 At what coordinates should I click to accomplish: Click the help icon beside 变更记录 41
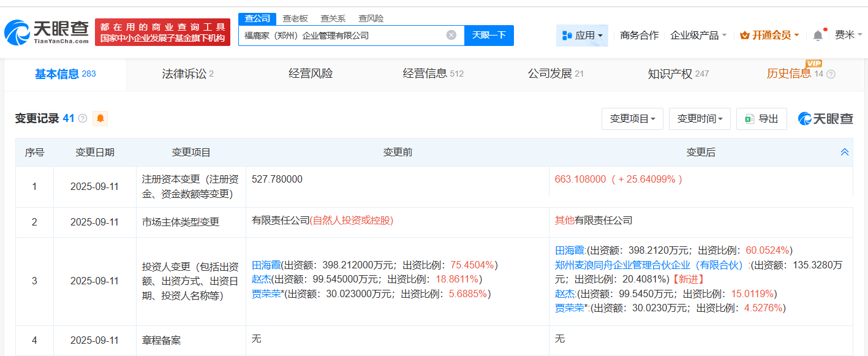coord(83,118)
